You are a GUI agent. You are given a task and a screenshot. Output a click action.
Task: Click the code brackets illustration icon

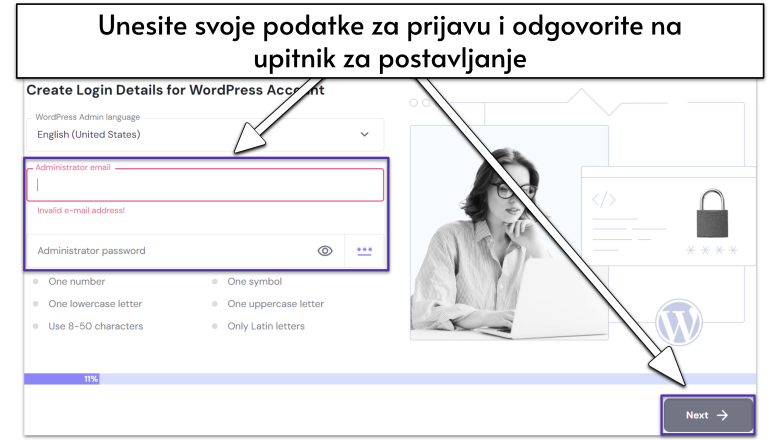(604, 200)
